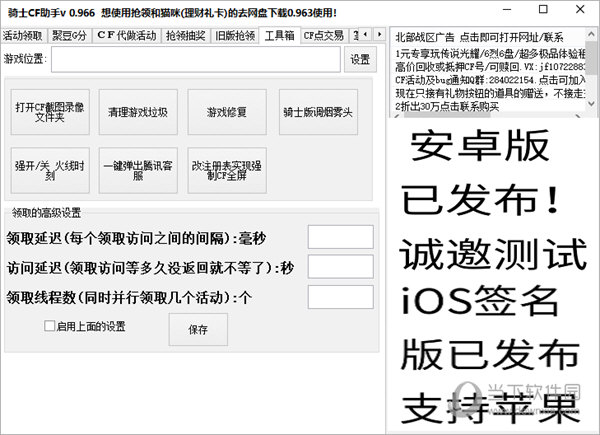This screenshot has width=600, height=435.
Task: Focus the 游戏位置 path input field
Action: [196, 59]
